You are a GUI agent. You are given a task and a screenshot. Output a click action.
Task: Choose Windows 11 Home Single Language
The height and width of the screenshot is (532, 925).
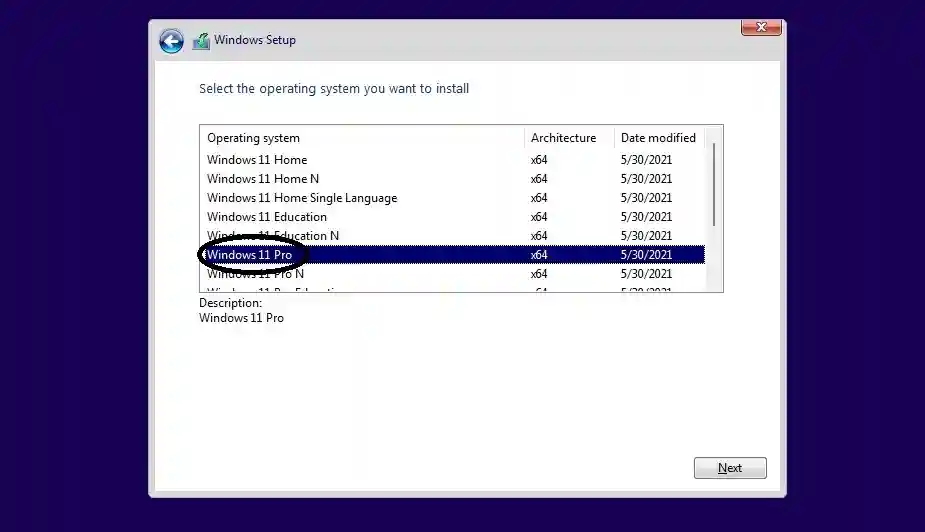coord(452,198)
